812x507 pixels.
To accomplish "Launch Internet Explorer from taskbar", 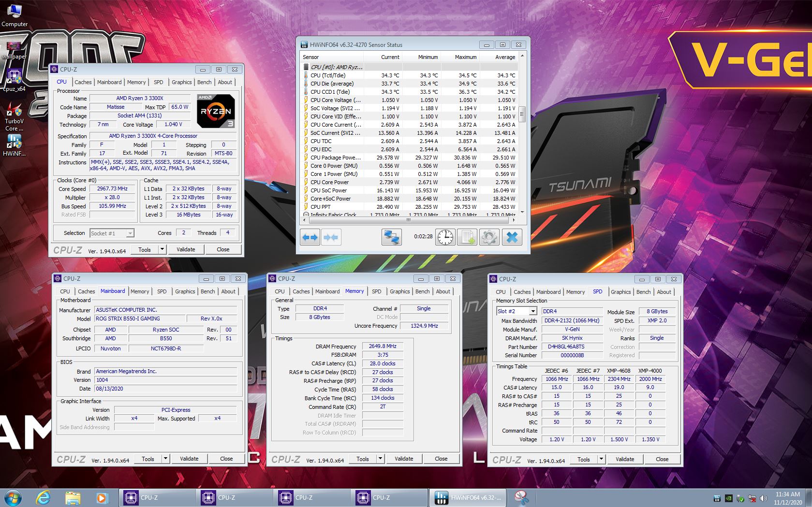I will coord(43,497).
